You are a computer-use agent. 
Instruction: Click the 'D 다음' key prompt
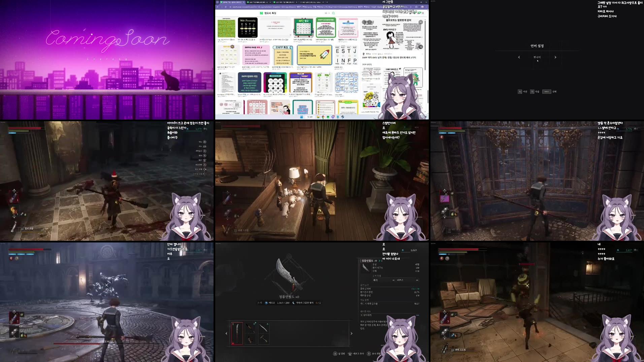(x=535, y=92)
